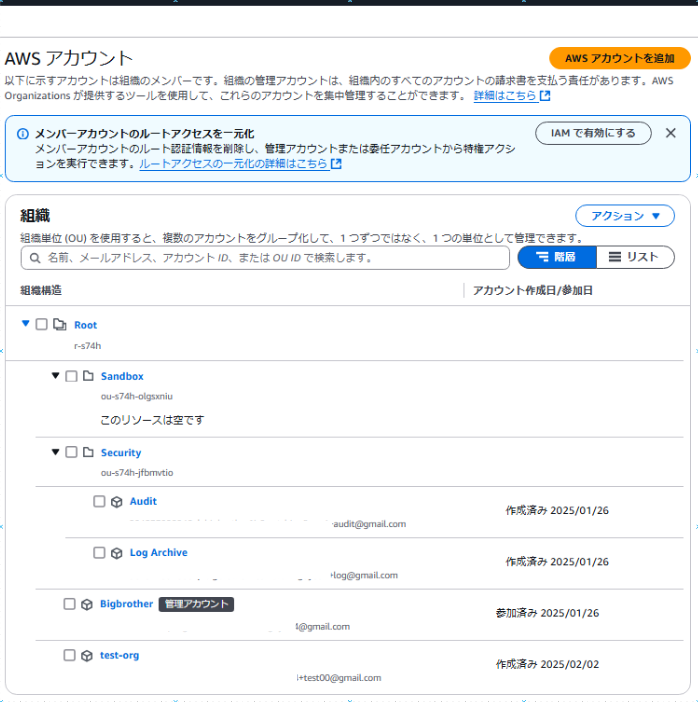
Task: Click the Sandbox folder icon
Action: click(x=88, y=376)
